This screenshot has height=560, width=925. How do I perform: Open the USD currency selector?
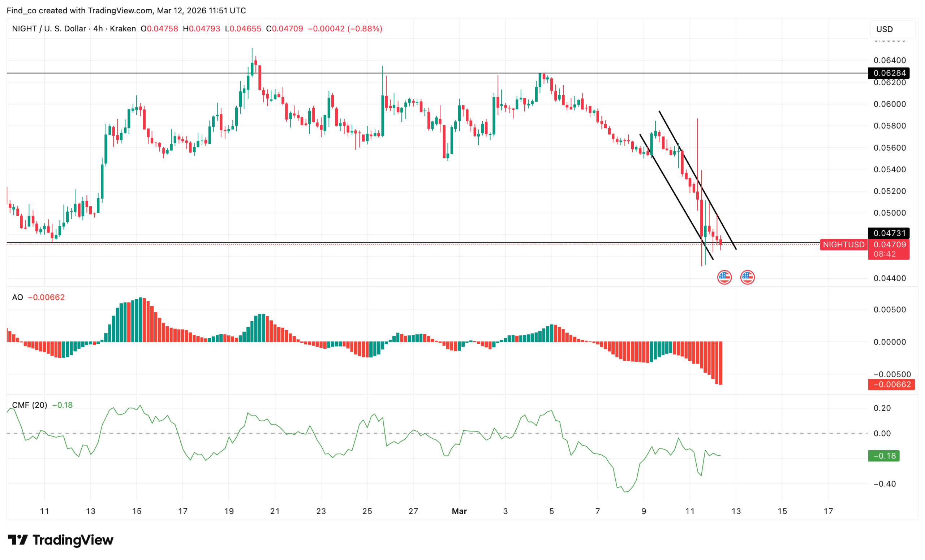(892, 29)
